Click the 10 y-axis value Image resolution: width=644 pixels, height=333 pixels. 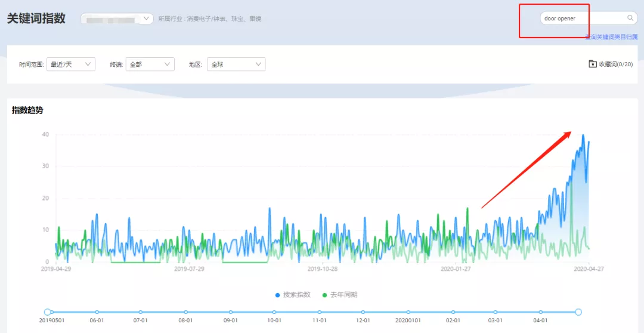click(45, 230)
